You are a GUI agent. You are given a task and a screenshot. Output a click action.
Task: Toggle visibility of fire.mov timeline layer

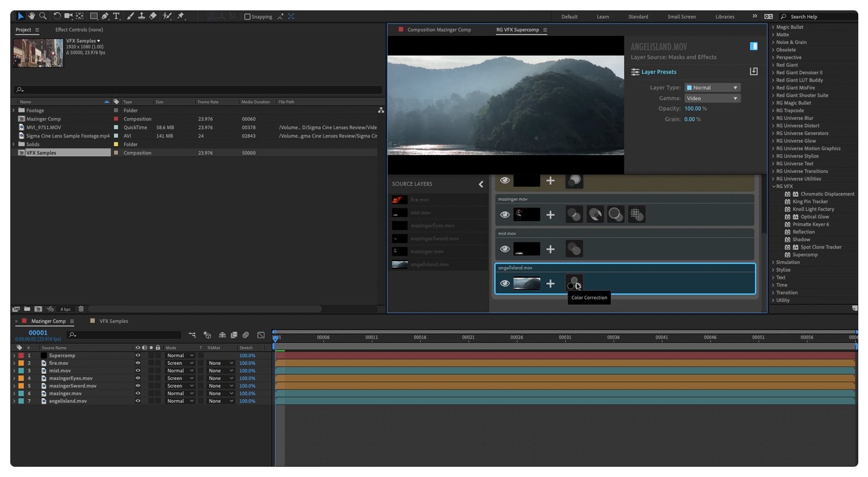pyautogui.click(x=138, y=363)
